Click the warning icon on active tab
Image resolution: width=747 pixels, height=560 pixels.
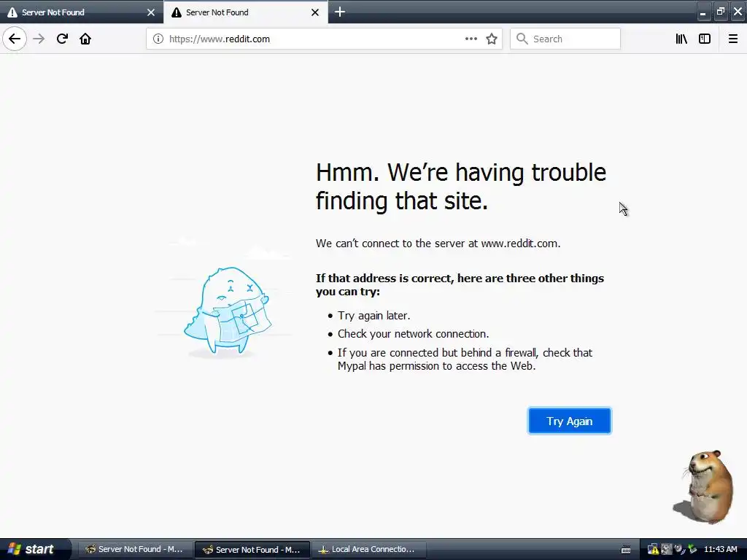click(177, 12)
